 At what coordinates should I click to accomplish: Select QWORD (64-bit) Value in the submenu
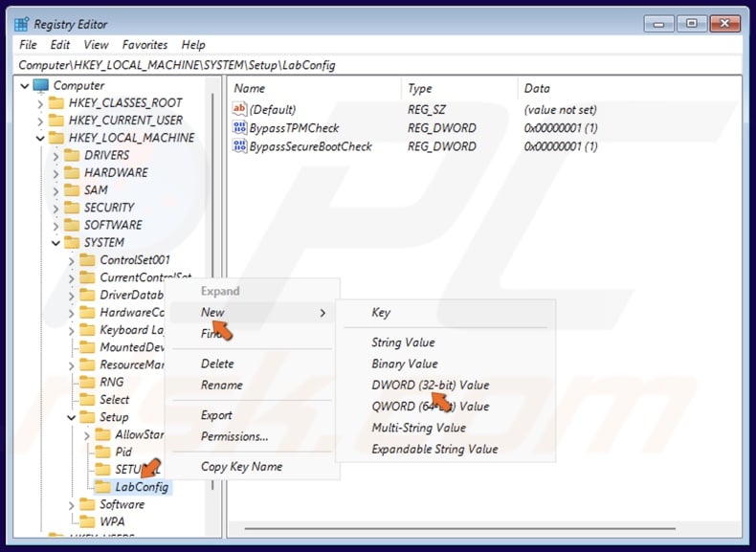pos(446,407)
